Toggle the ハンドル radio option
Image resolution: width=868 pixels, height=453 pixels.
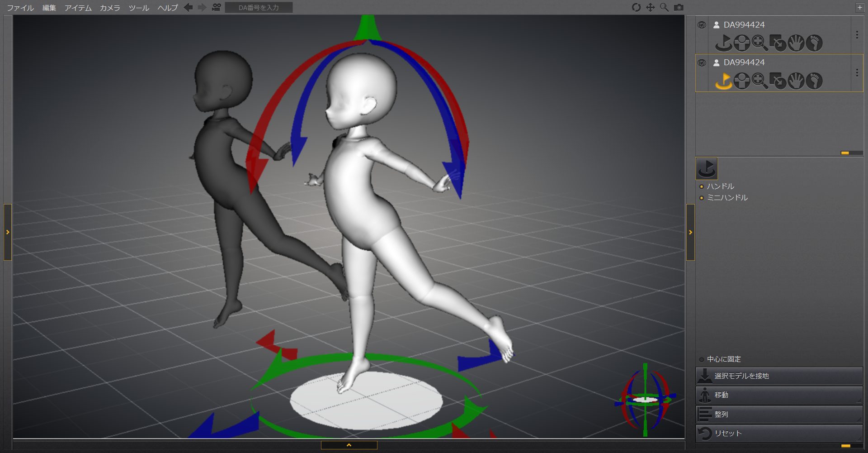pyautogui.click(x=702, y=186)
